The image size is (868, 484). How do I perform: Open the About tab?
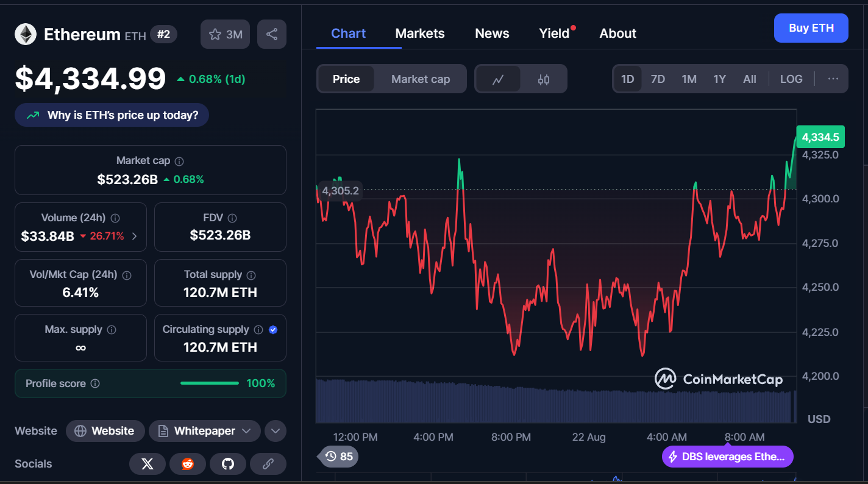click(617, 34)
